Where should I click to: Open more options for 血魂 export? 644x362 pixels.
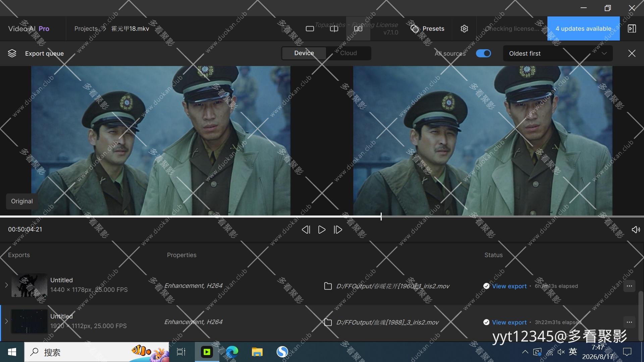click(x=629, y=322)
